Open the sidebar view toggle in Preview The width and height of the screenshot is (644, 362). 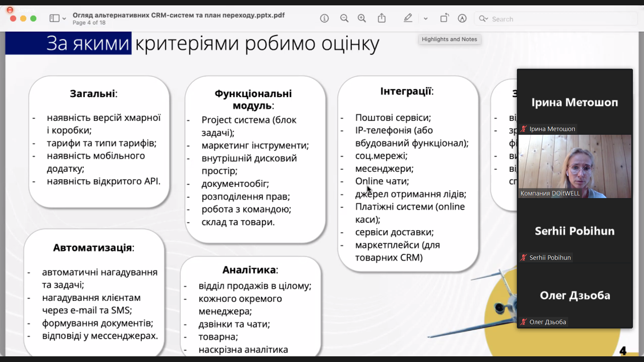click(54, 18)
